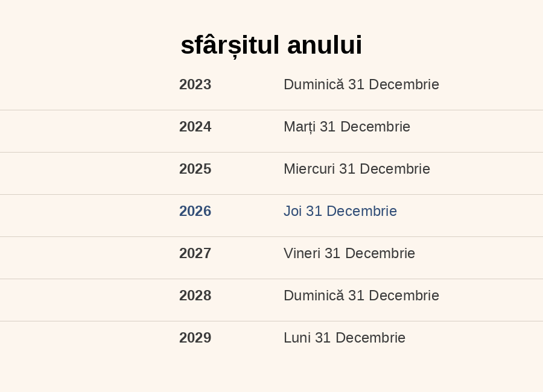Select the year 2027 label
543x392 pixels.
click(195, 253)
